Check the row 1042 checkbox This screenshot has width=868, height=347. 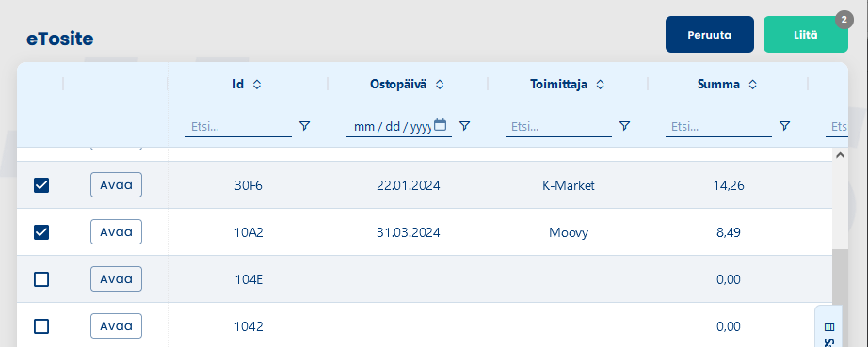click(41, 326)
